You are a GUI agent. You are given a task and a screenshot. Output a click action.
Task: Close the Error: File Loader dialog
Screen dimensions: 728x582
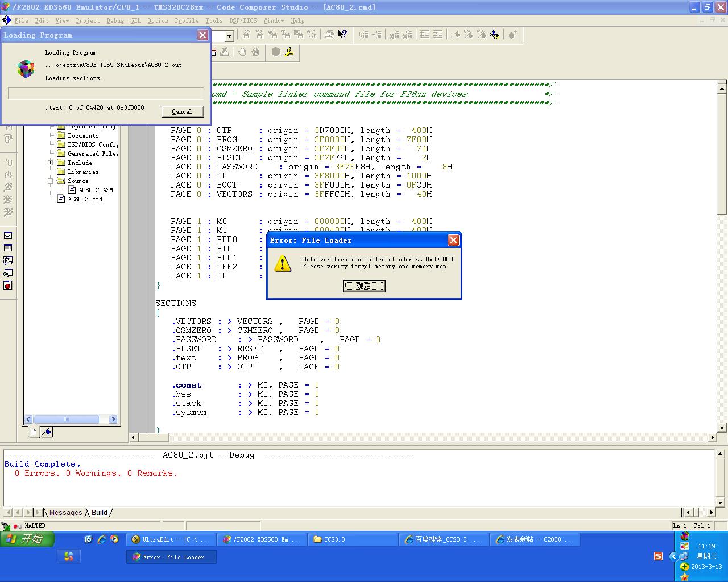tap(453, 240)
